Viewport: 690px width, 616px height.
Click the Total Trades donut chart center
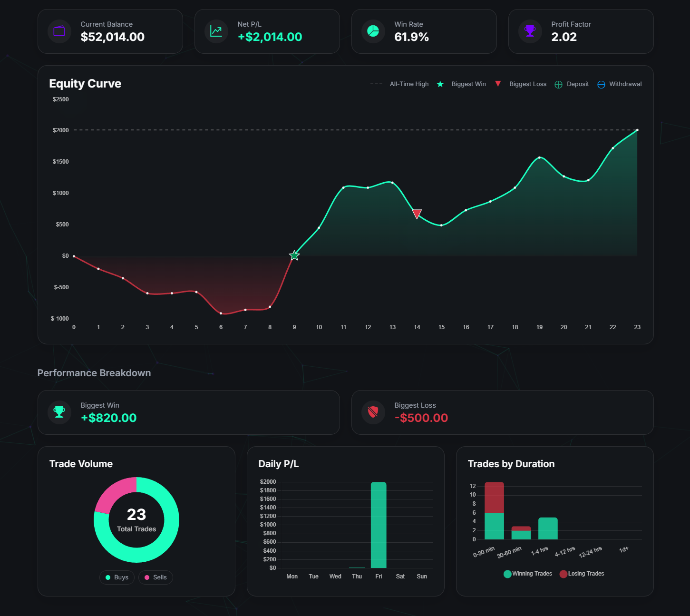136,519
